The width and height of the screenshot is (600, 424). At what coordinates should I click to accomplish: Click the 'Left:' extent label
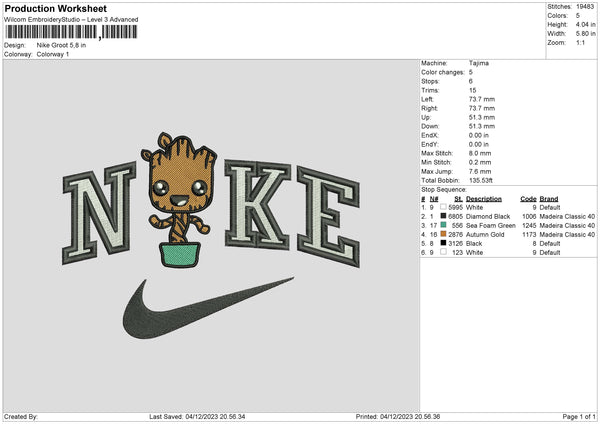(427, 99)
